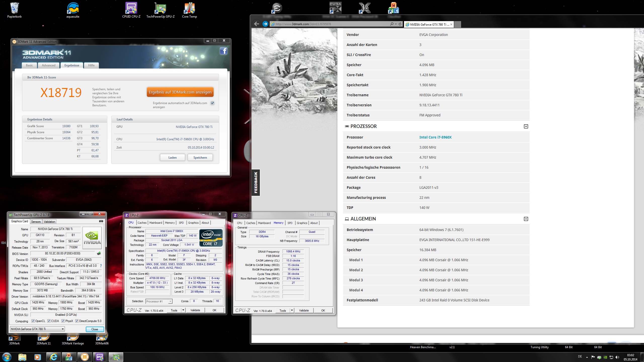Image resolution: width=644 pixels, height=362 pixels.
Task: Open the Intel Core i7-5960X link
Action: (435, 137)
